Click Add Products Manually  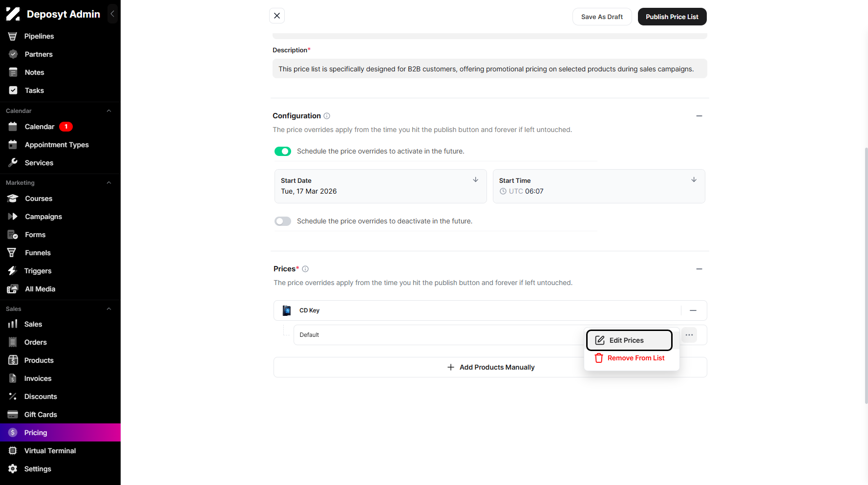[490, 367]
